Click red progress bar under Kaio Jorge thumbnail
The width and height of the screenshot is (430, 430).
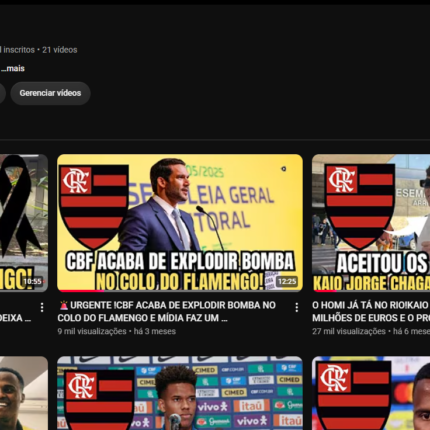[324, 291]
